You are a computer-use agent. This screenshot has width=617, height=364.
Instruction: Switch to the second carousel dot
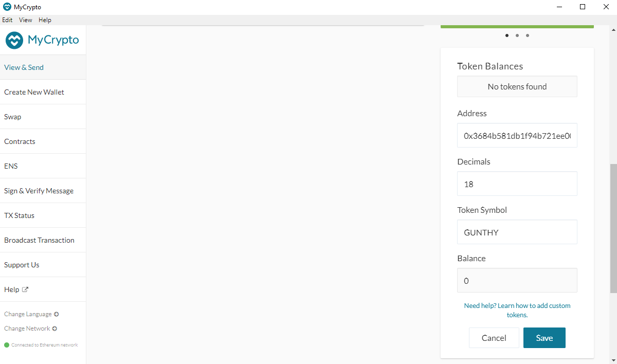pos(517,35)
